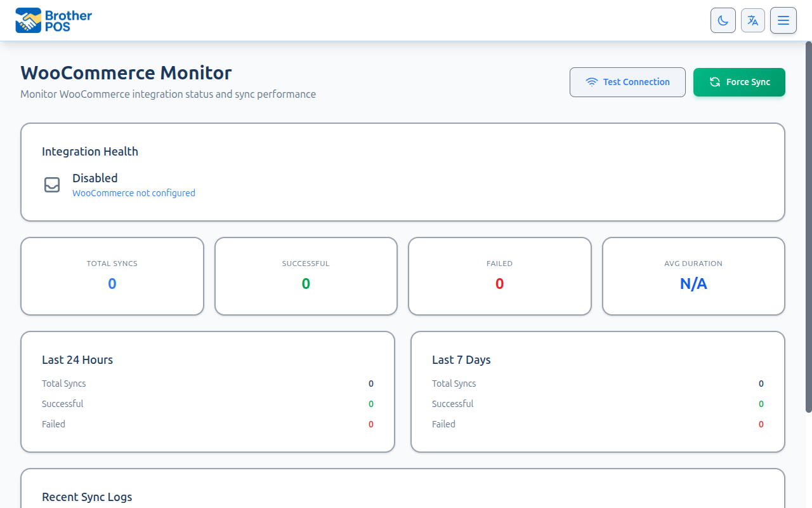Open the WooCommerce not configured link
The height and width of the screenshot is (508, 812).
134,192
